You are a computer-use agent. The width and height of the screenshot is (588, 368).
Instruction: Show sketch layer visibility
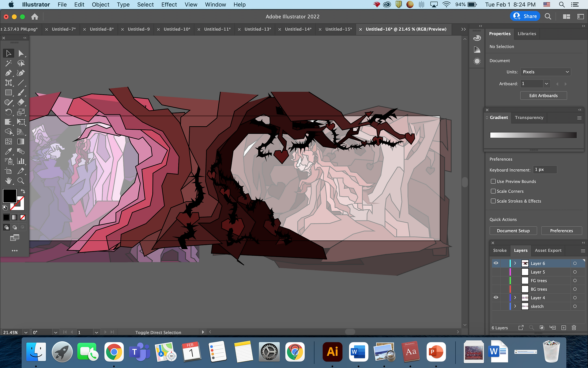[x=496, y=306]
